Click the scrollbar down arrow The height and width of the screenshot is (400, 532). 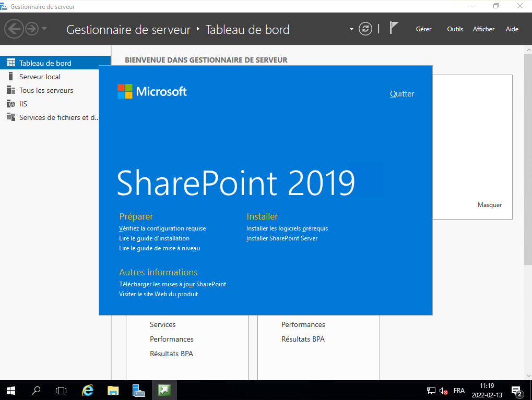pyautogui.click(x=528, y=375)
